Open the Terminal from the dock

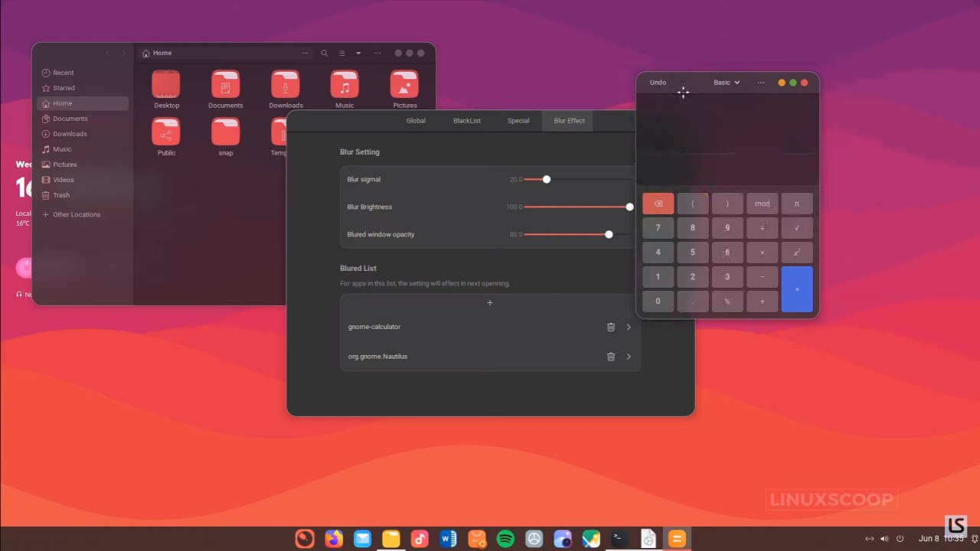[x=619, y=539]
